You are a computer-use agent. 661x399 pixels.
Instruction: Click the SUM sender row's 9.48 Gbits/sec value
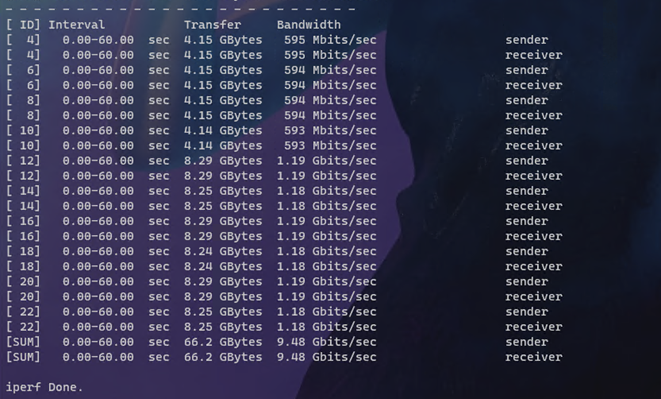pos(327,342)
